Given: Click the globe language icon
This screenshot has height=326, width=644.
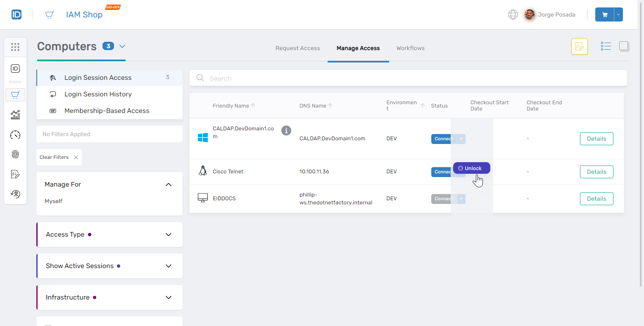Looking at the screenshot, I should tap(513, 15).
